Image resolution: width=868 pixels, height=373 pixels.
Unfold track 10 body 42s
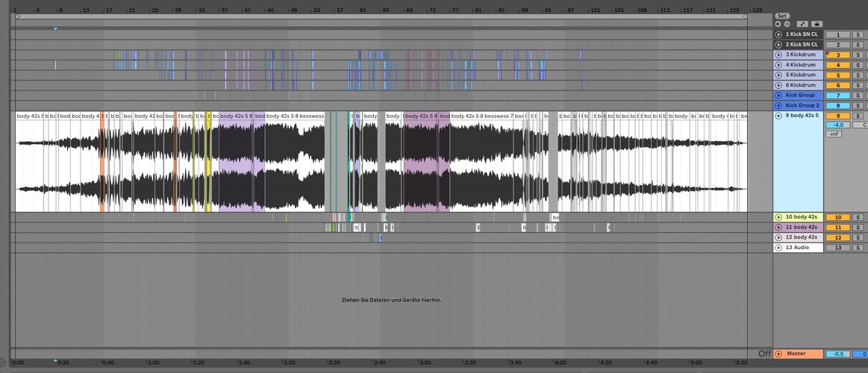pyautogui.click(x=778, y=218)
